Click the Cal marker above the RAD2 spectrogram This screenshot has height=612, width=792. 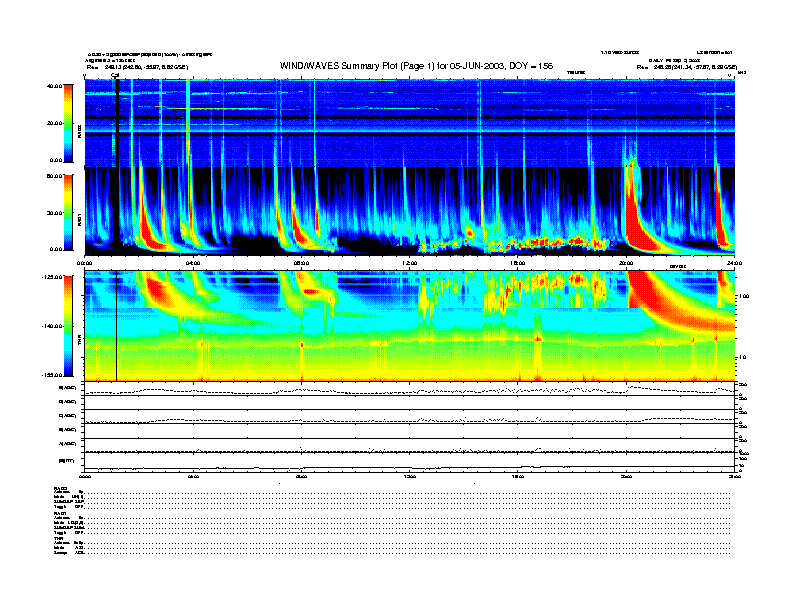(115, 76)
